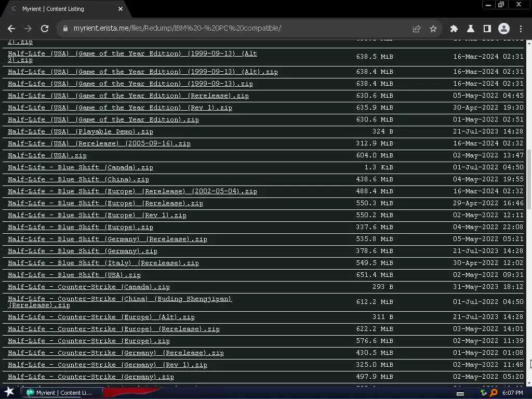Open Blue Shift (China).zip link
The image size is (532, 399).
[x=78, y=179]
